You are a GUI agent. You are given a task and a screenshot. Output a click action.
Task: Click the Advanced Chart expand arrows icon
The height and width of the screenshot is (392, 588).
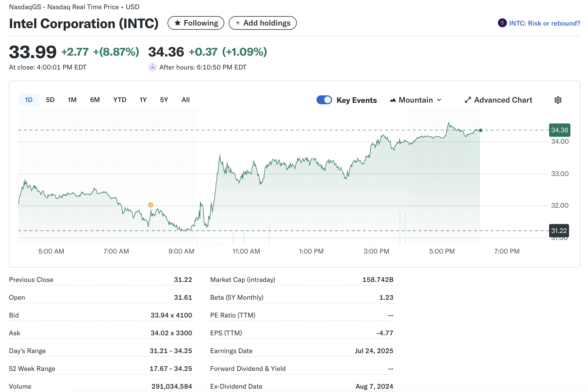(x=468, y=100)
